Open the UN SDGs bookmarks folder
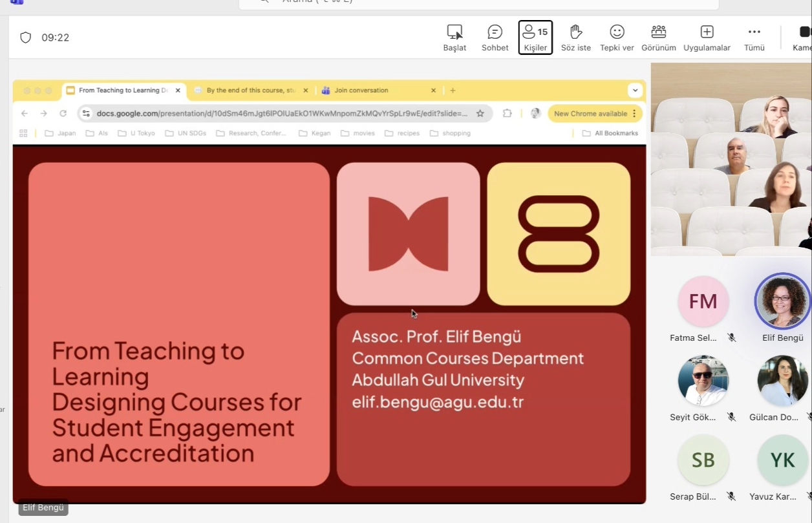Screen dimensions: 812x523 click(186, 133)
